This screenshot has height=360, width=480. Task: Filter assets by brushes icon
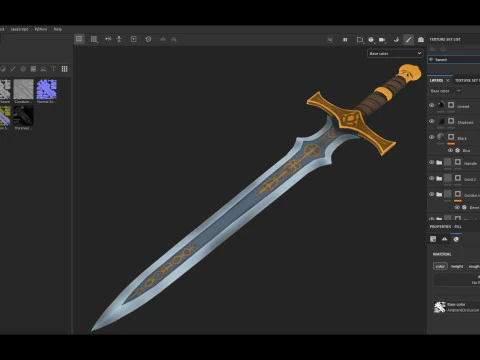(x=13, y=69)
